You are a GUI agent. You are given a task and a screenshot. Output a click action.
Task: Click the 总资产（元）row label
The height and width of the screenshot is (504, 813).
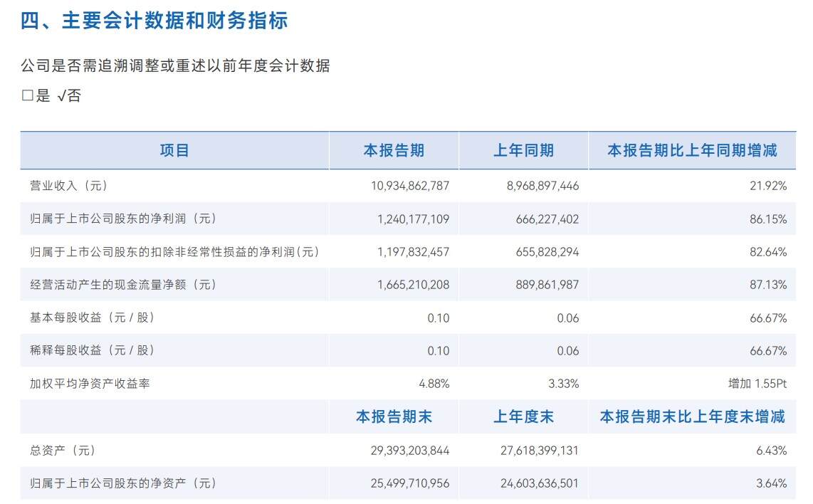point(63,451)
